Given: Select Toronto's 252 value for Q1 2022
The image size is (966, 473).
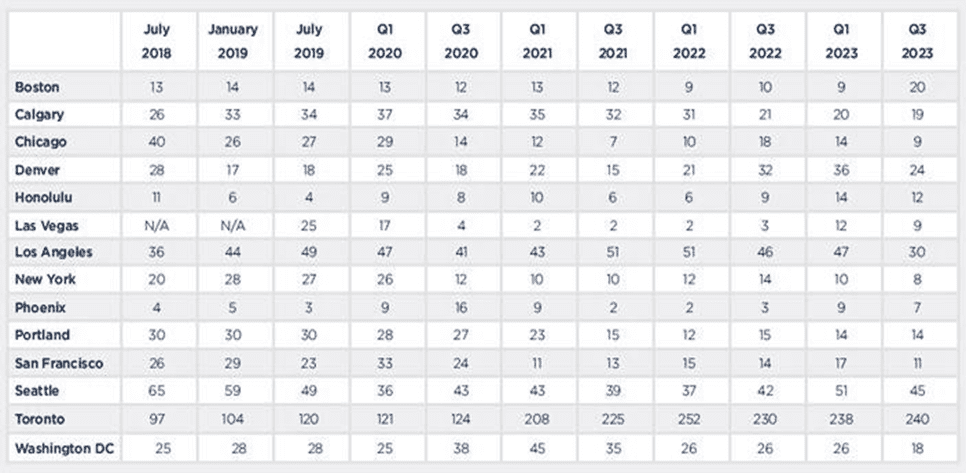Looking at the screenshot, I should (689, 419).
